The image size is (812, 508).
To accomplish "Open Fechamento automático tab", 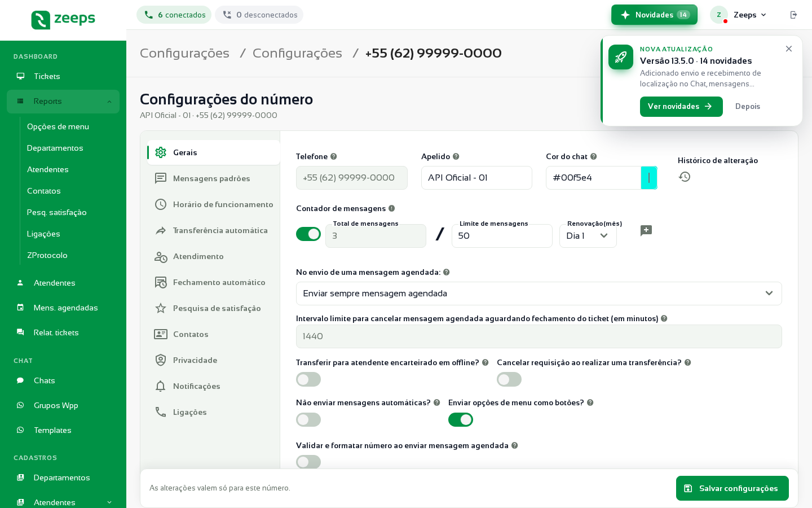I will [214, 282].
